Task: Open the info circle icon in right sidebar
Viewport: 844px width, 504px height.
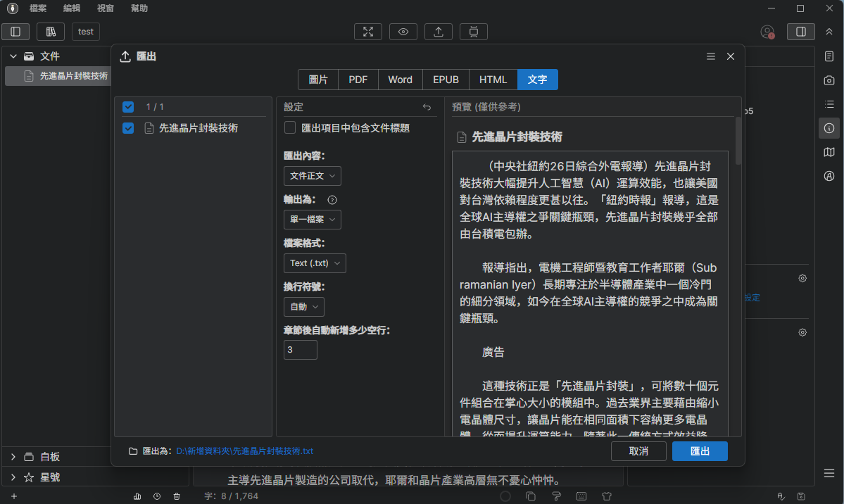Action: 829,128
